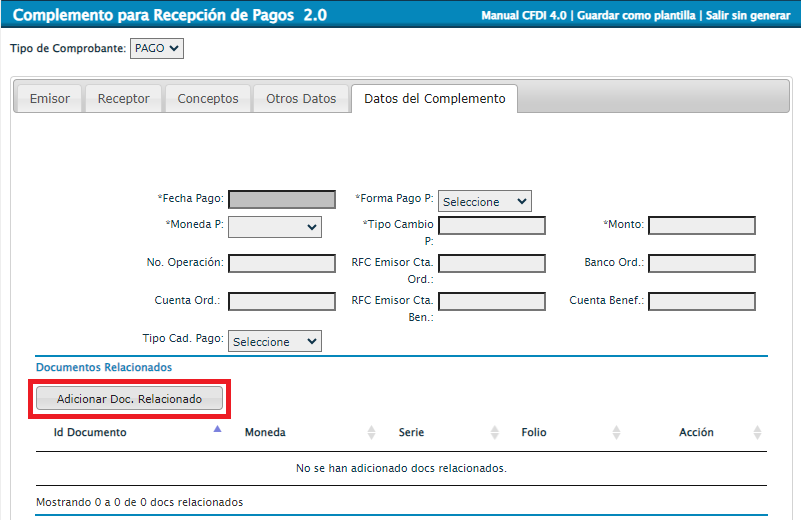Expand the Forma Pago P dropdown
Image resolution: width=801 pixels, height=520 pixels.
click(484, 201)
